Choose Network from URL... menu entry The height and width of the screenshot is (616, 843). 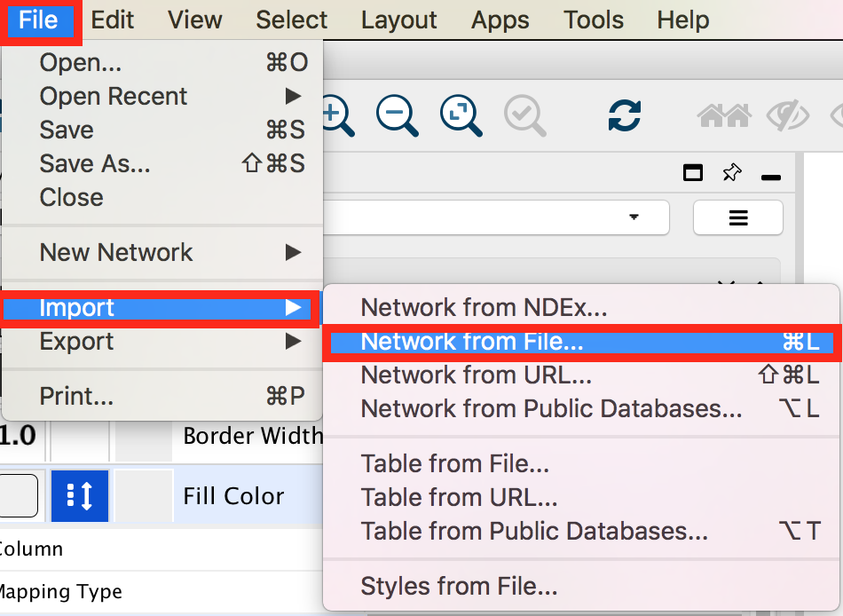coord(476,375)
